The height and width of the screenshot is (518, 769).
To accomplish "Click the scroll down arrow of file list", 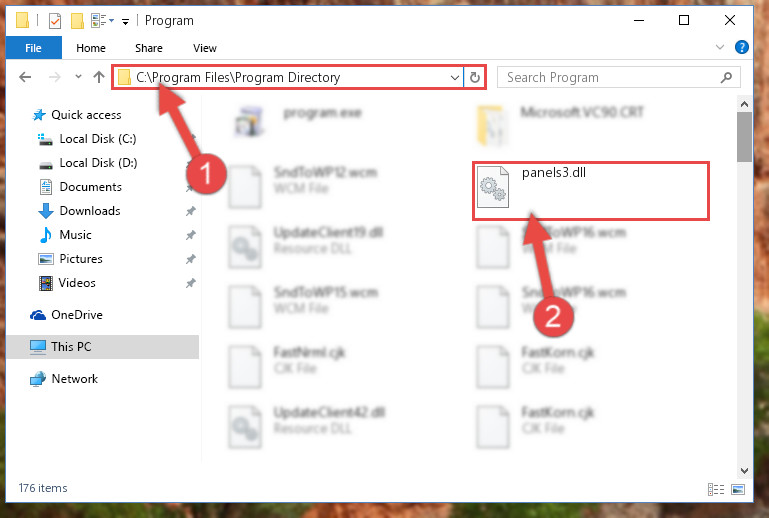I will click(x=744, y=470).
